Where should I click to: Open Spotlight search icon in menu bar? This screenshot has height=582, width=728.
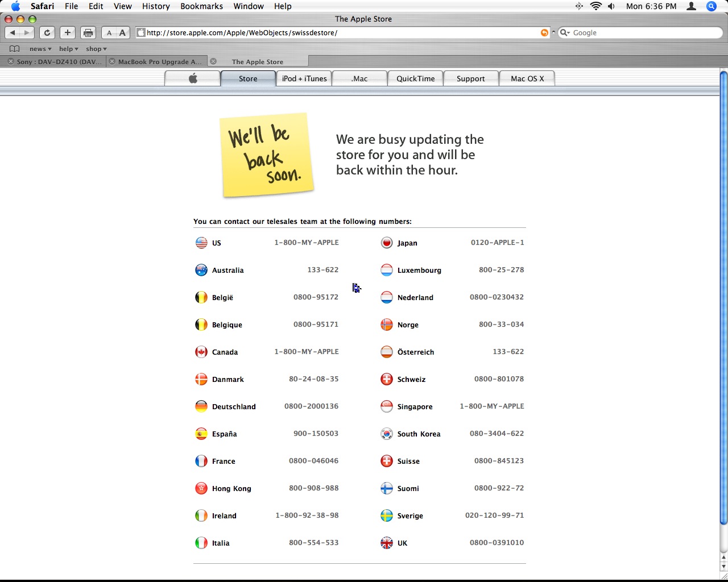[711, 6]
